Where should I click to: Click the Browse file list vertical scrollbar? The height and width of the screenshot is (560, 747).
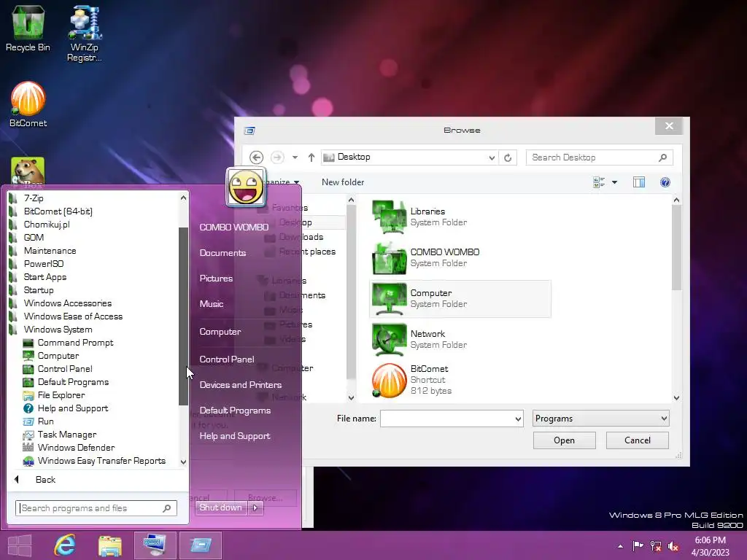676,247
